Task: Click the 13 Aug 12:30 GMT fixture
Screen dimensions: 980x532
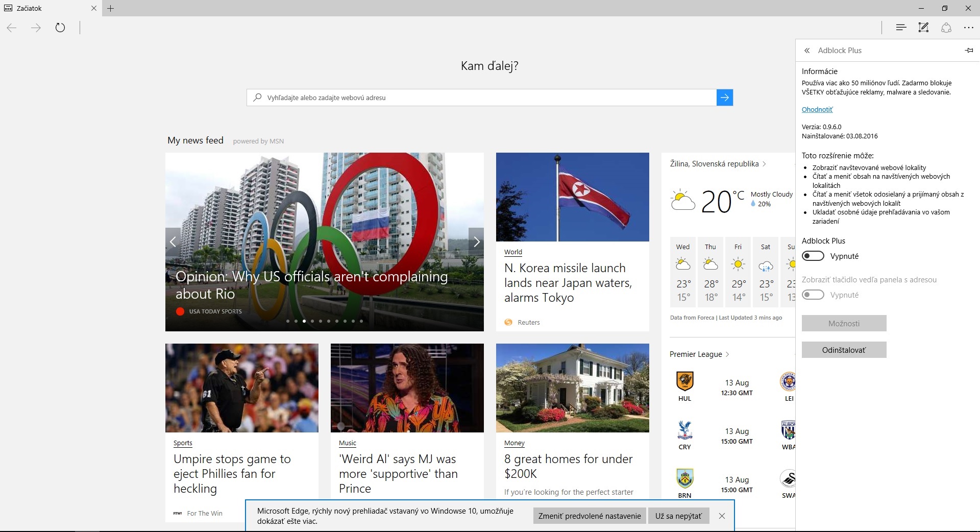Action: tap(737, 388)
